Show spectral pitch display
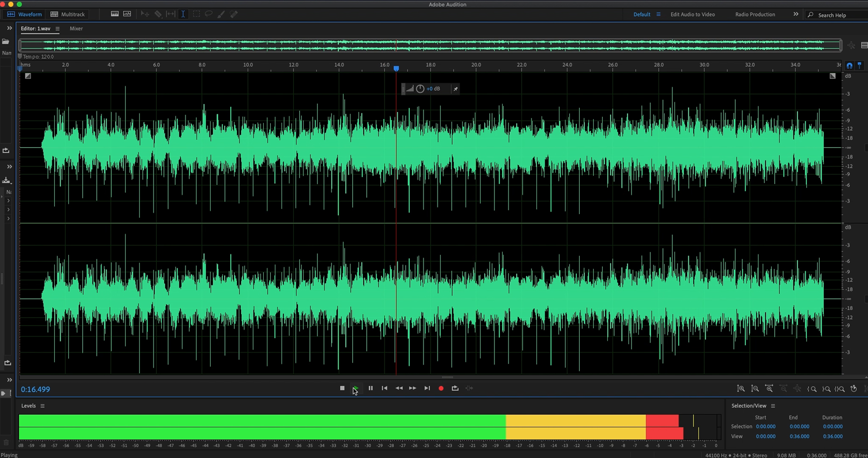Viewport: 868px width, 458px height. (x=127, y=14)
